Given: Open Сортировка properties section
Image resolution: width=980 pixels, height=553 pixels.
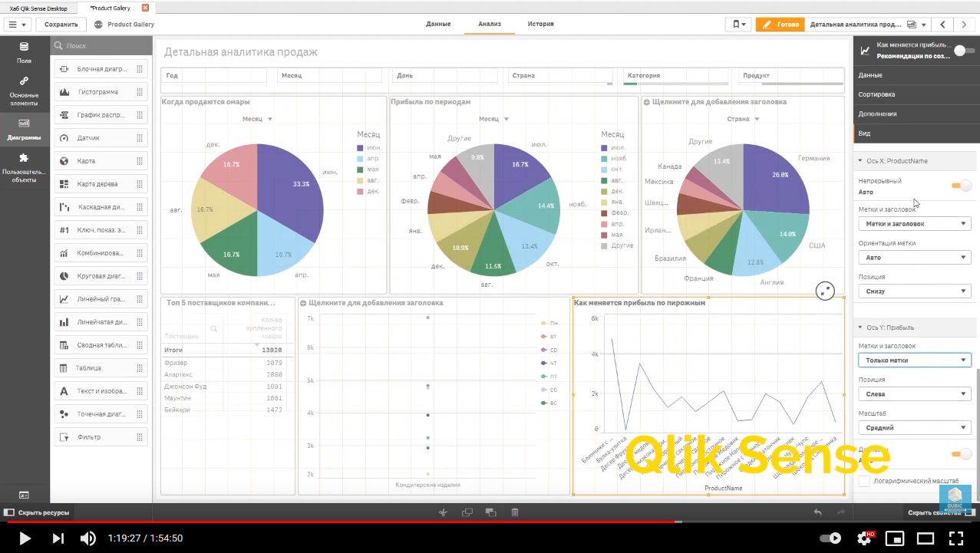Looking at the screenshot, I should [x=916, y=94].
